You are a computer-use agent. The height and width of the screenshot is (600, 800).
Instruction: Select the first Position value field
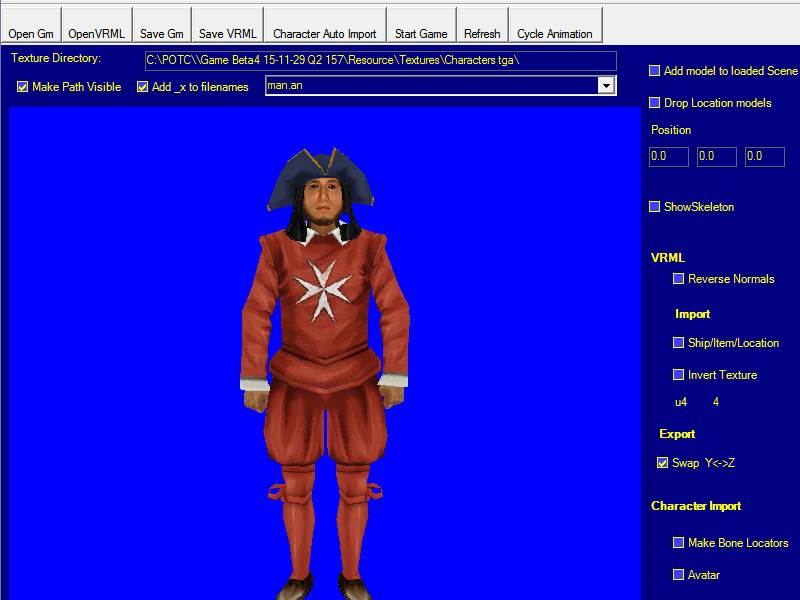point(668,157)
